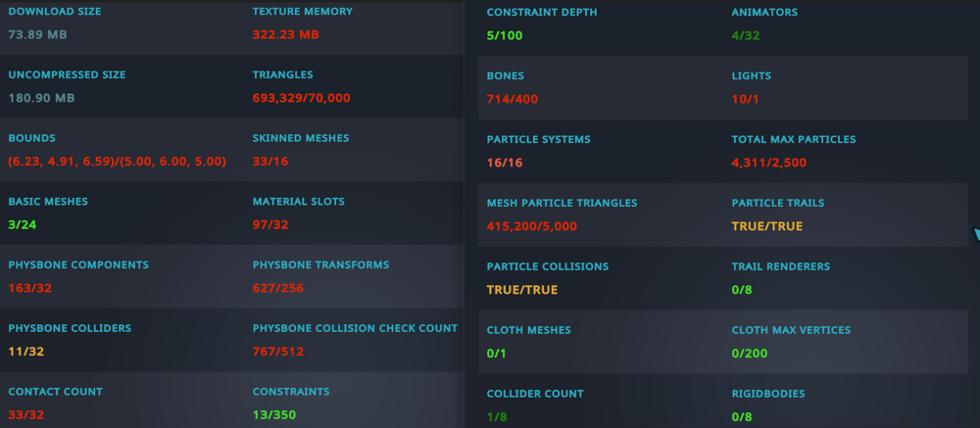Select the CONSTRAINTS label

pos(291,392)
